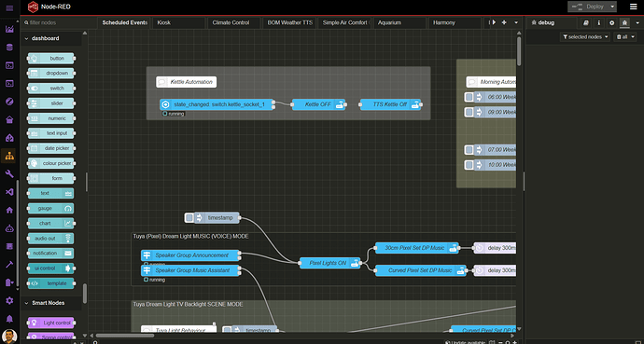Trigger the 10:00 inject node button
Image resolution: width=644 pixels, height=344 pixels.
(469, 165)
